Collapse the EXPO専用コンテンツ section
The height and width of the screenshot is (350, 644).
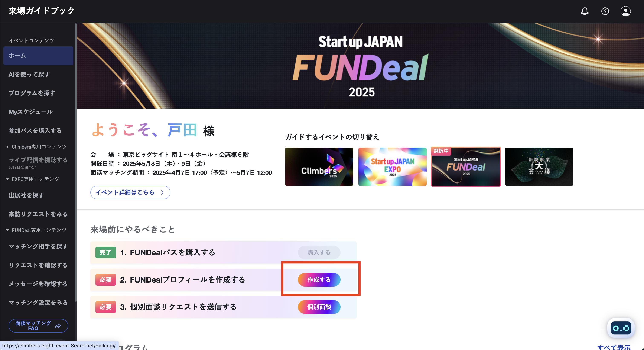coord(7,179)
